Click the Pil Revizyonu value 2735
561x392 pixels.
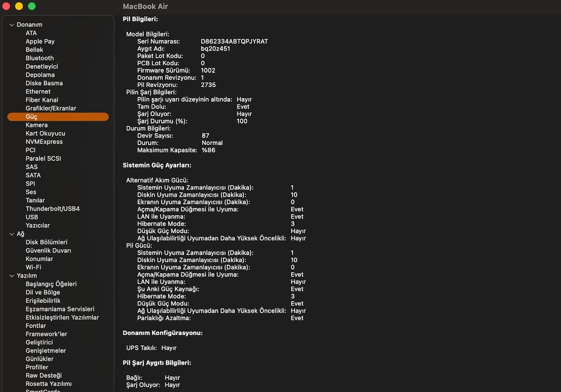click(x=208, y=85)
